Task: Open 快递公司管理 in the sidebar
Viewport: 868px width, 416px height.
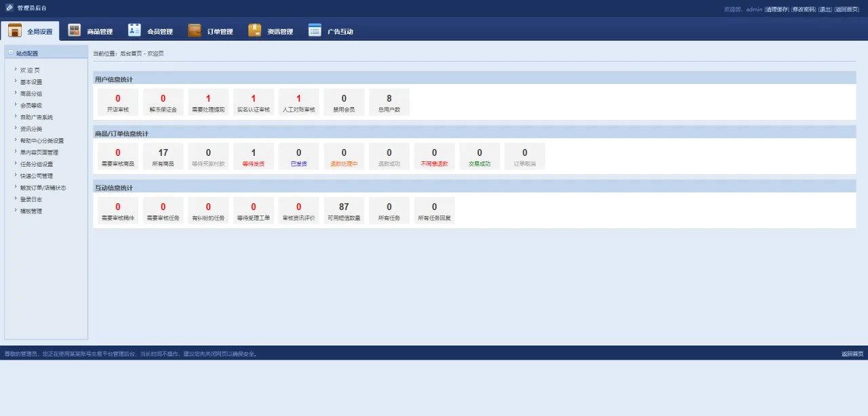Action: 37,176
